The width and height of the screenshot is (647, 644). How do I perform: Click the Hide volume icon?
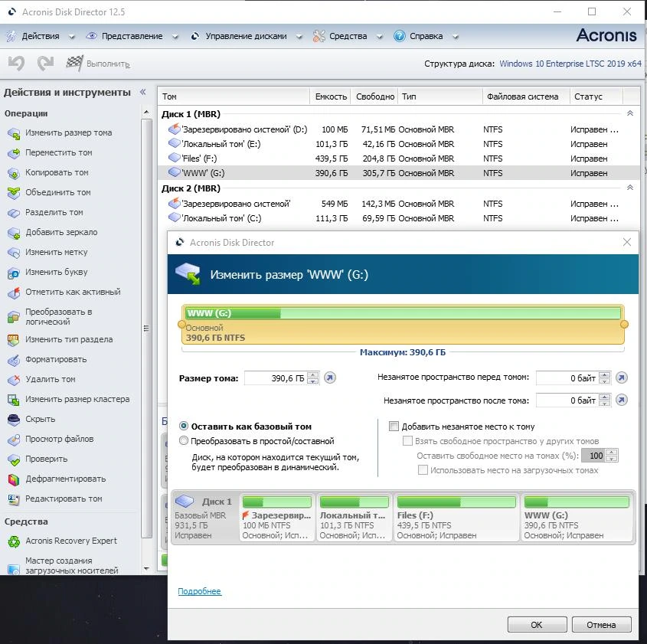(14, 420)
